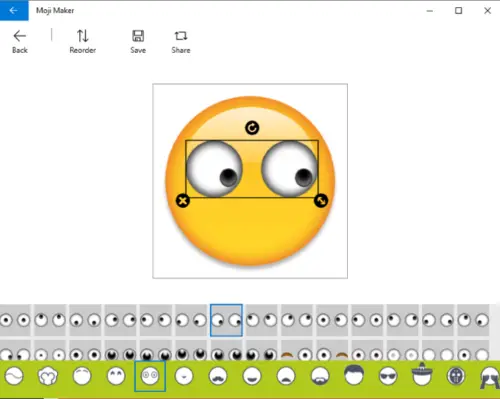The image size is (500, 399).
Task: Click the blue back arrow in title bar
Action: [14, 10]
